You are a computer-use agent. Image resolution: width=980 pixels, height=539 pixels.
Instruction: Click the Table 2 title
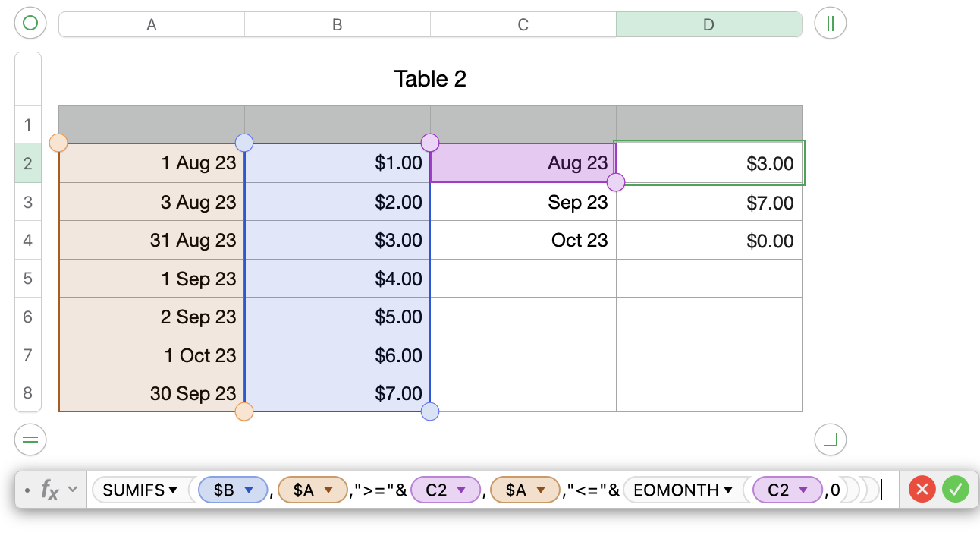coord(430,78)
